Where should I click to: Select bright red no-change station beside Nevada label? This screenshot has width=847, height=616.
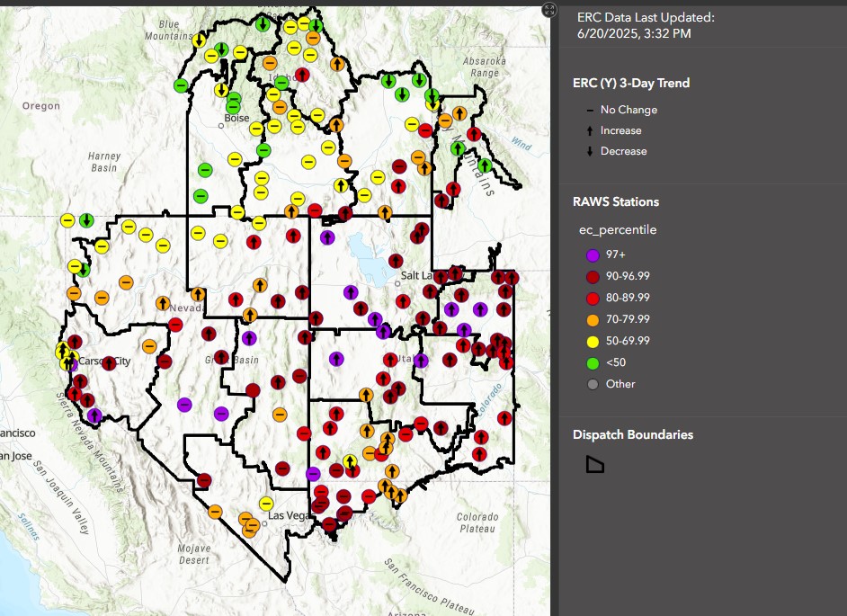point(175,325)
